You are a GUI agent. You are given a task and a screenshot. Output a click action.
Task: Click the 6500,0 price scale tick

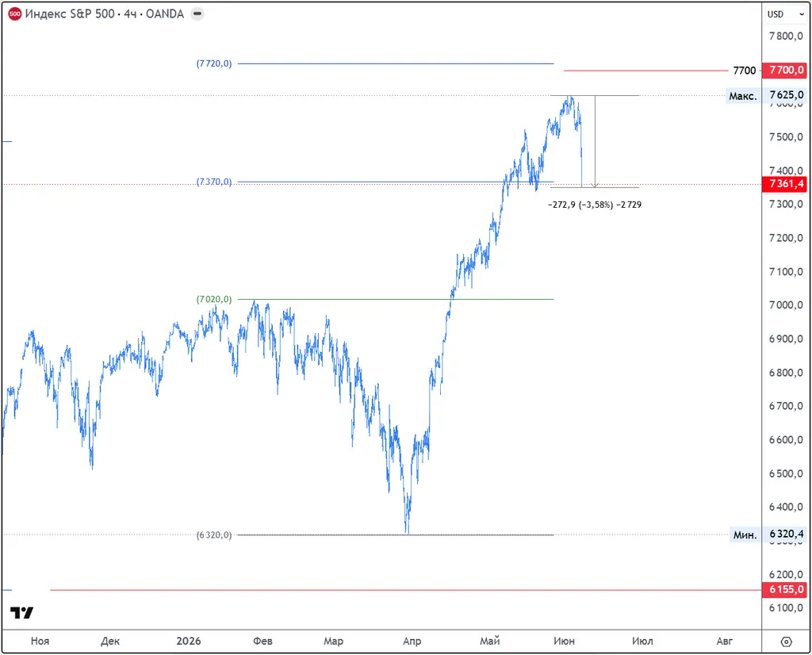click(786, 473)
